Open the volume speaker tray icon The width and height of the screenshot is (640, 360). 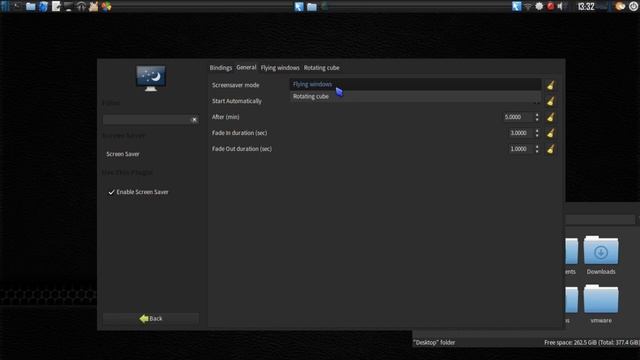(561, 7)
